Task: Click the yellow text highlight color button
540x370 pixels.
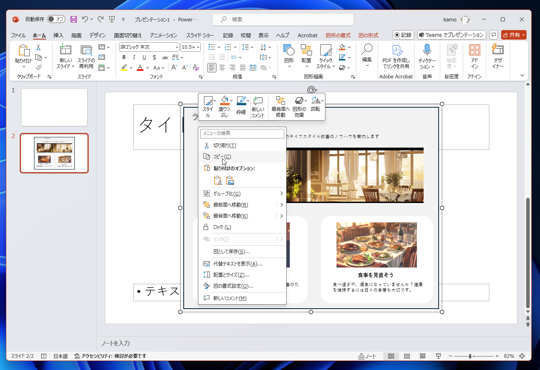Action: coord(124,68)
